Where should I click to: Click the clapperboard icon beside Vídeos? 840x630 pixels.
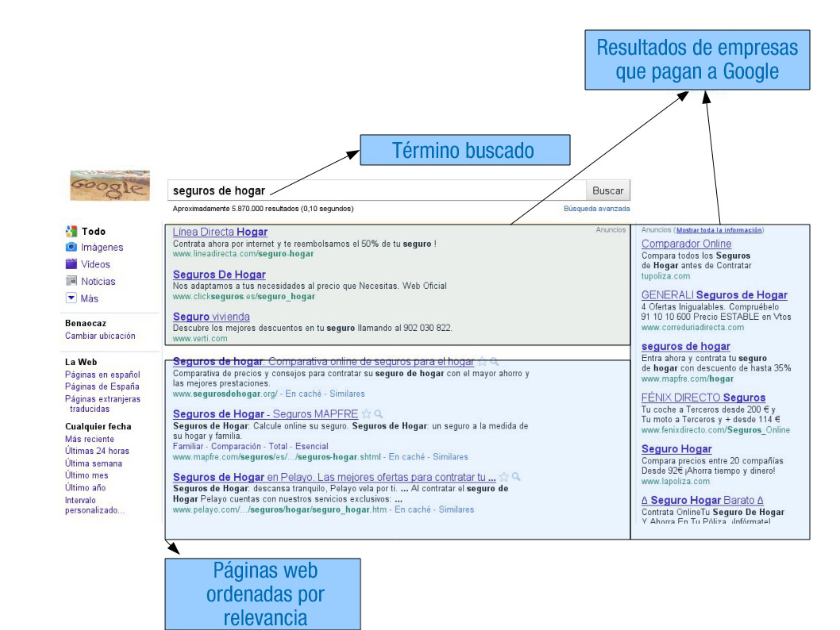pos(71,264)
